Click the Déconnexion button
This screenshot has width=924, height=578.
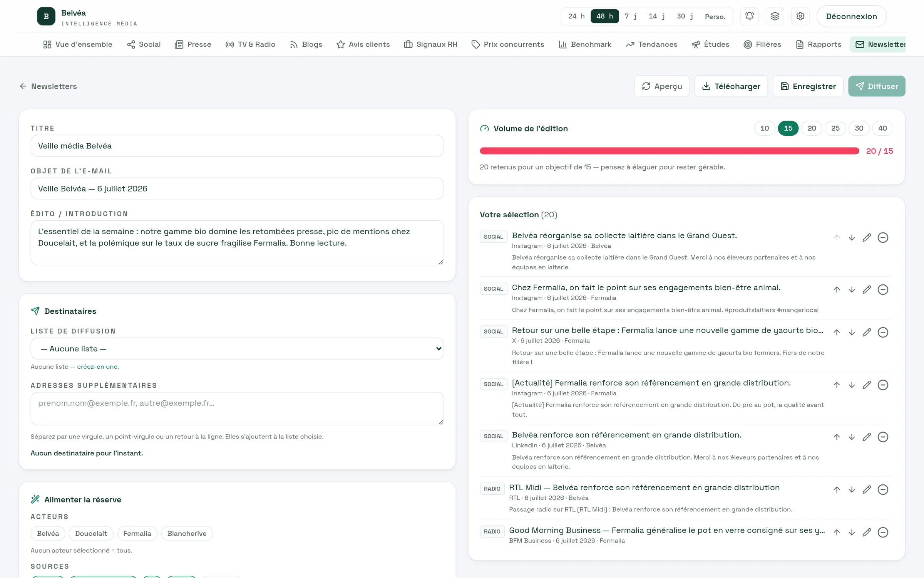(852, 16)
